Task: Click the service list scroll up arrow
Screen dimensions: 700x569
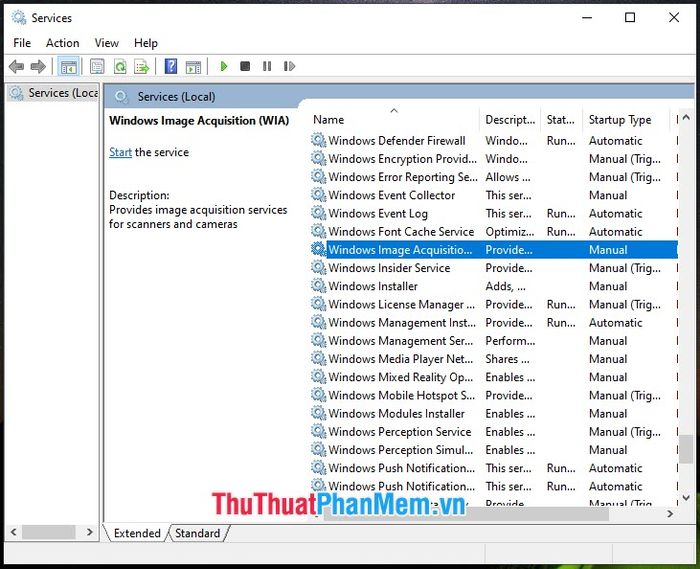Action: coord(686,118)
